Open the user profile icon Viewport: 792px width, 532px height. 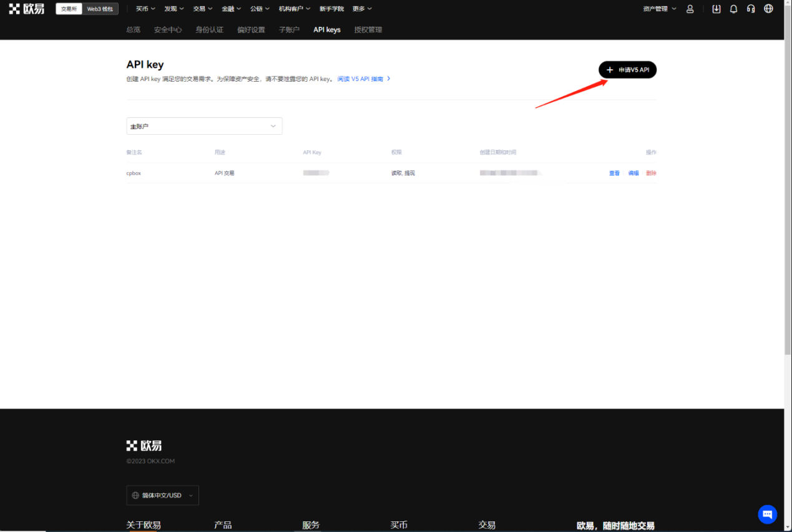690,9
